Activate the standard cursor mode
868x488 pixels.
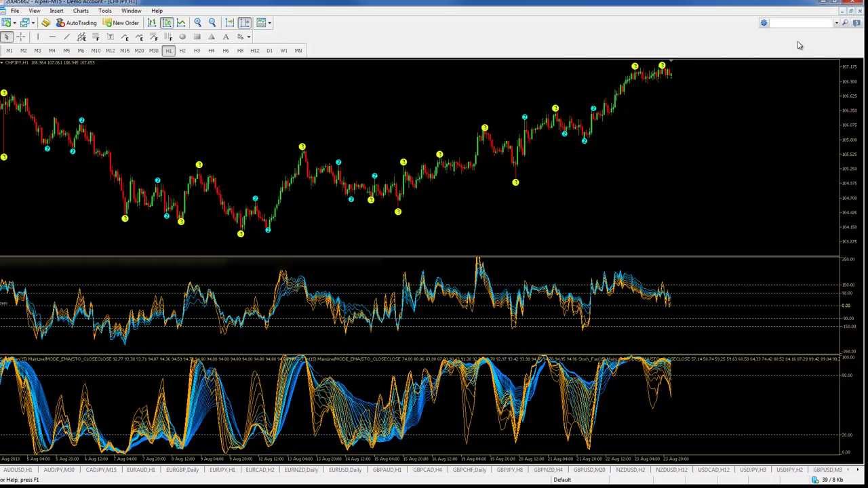click(7, 37)
